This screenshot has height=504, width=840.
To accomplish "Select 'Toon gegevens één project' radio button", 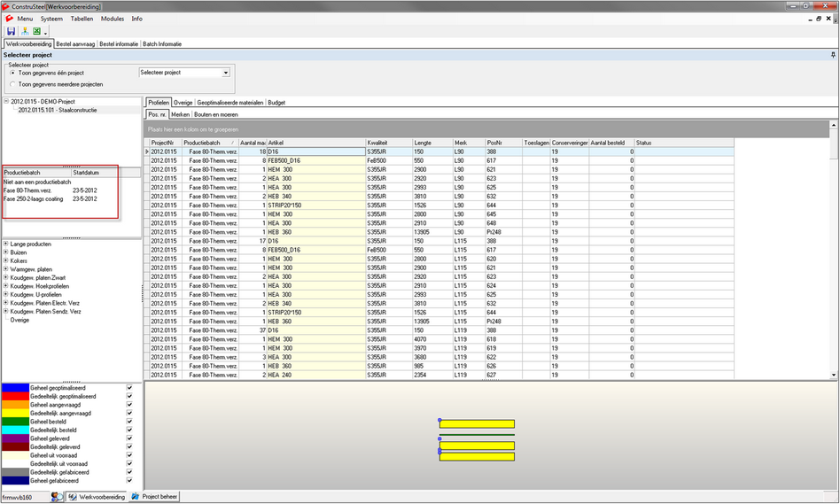I will point(12,73).
